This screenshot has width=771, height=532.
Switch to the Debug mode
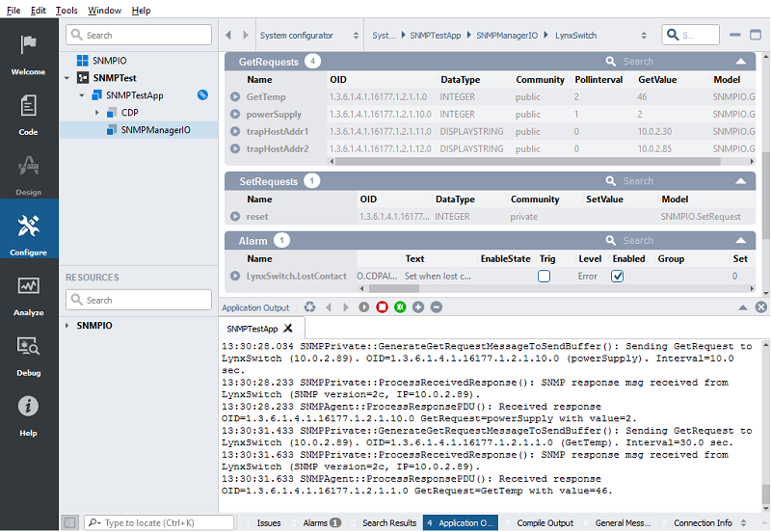29,354
